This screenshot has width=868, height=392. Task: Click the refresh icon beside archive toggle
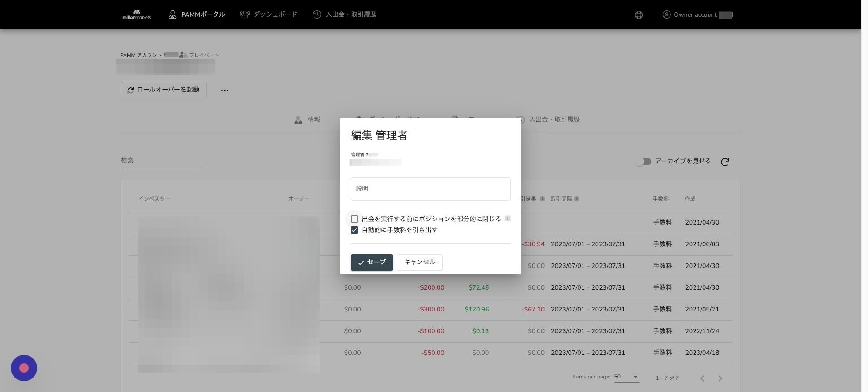click(725, 162)
